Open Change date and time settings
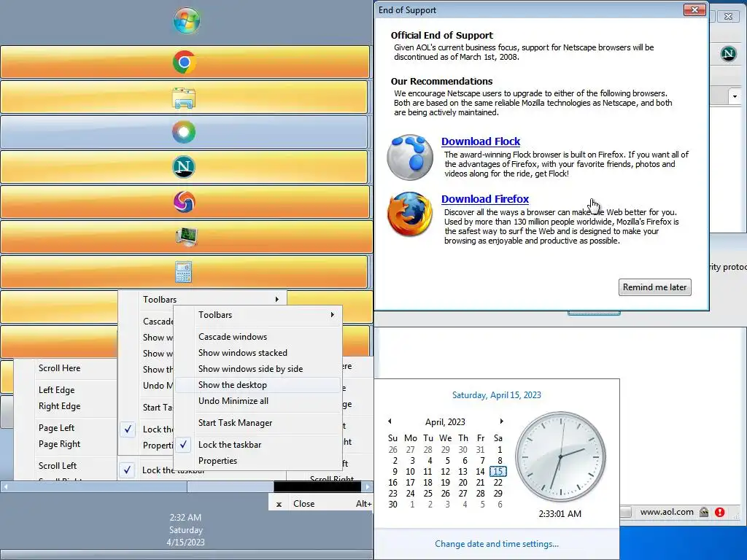747x560 pixels. coord(496,544)
